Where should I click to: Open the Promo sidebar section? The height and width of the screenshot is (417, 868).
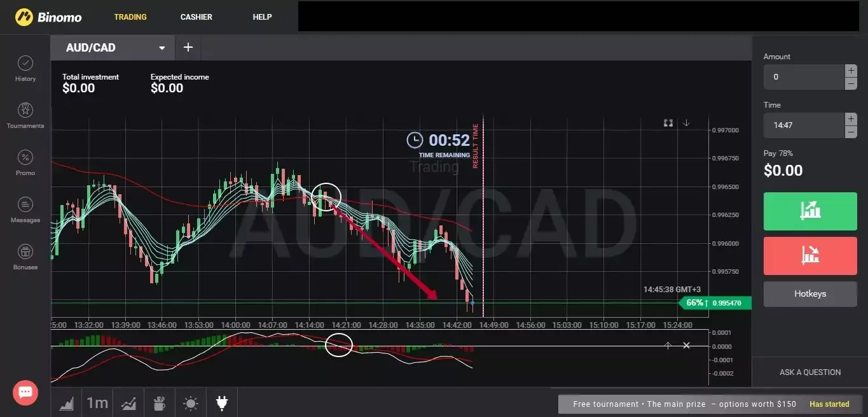coord(25,163)
